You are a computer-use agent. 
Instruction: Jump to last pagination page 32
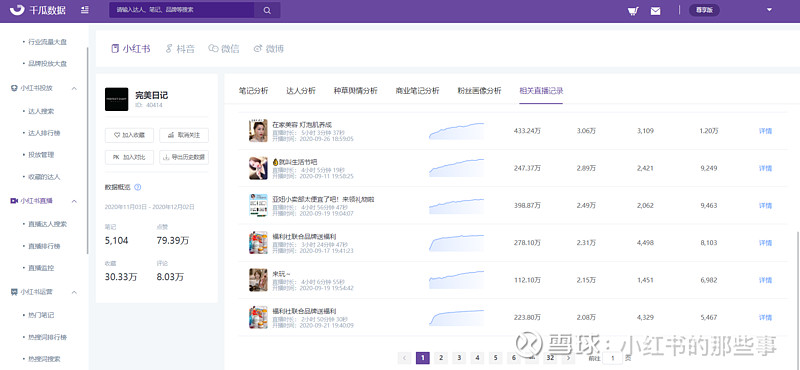(549, 358)
